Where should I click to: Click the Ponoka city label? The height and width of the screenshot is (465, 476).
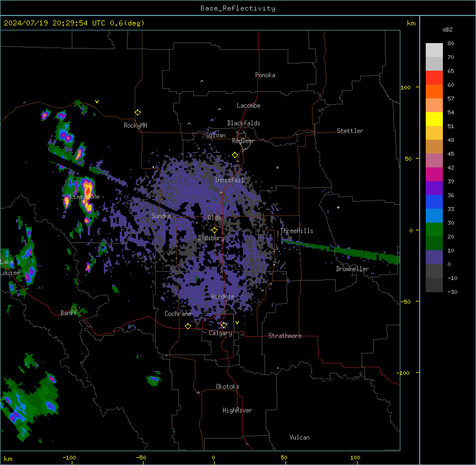tap(265, 75)
